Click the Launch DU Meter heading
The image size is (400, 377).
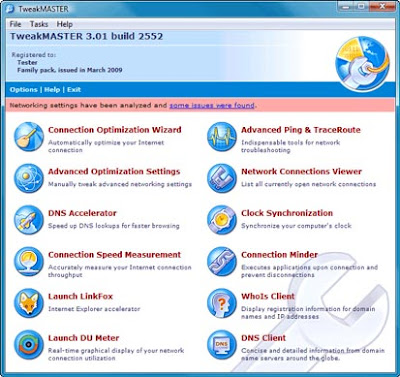[84, 338]
